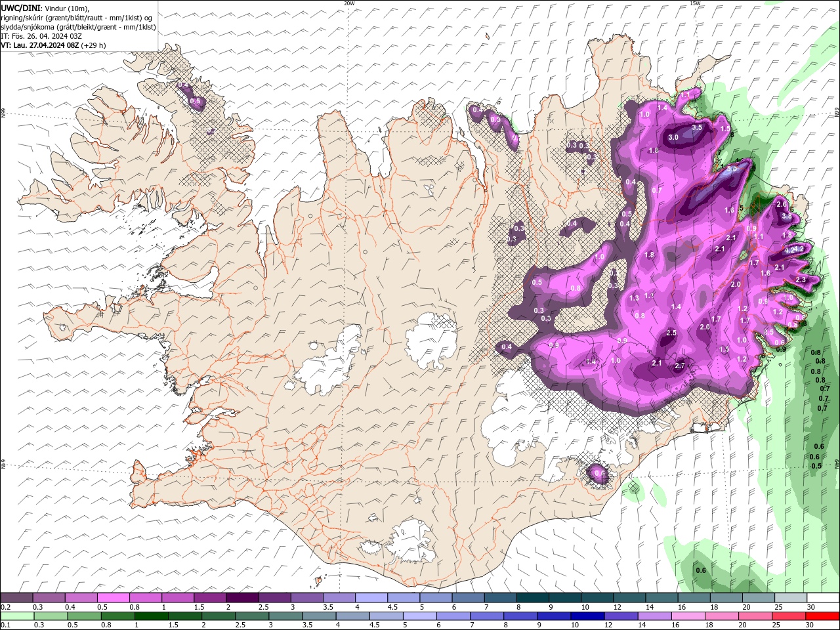Pick the pale green 0.1 rain legend swatch
Screen dimensions: 840x630
tap(16, 616)
